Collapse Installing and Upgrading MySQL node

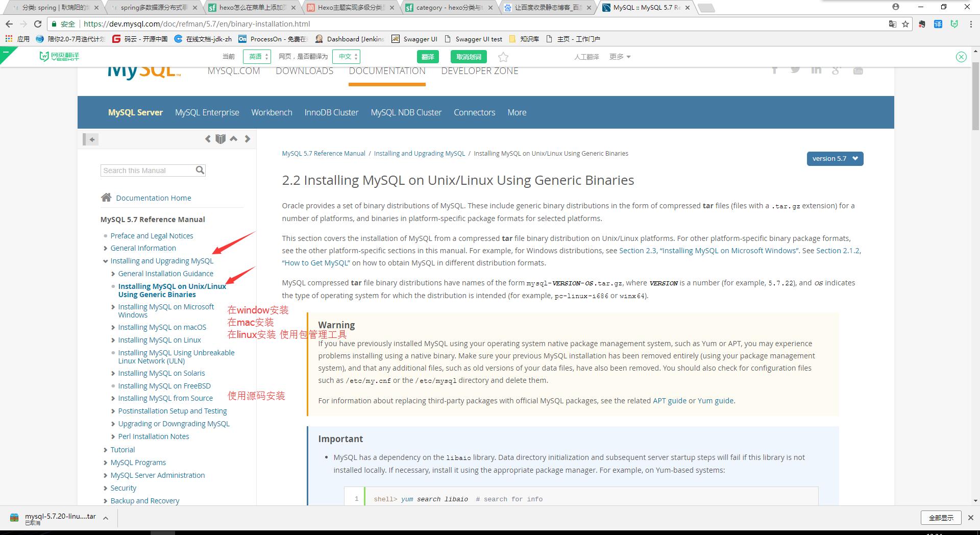tap(106, 261)
